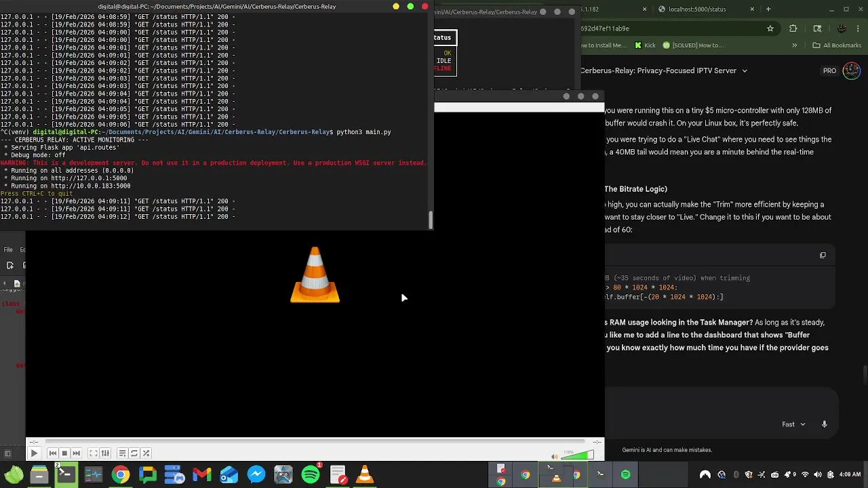
Task: Click Spotify window in taskbar window list
Action: point(625,474)
